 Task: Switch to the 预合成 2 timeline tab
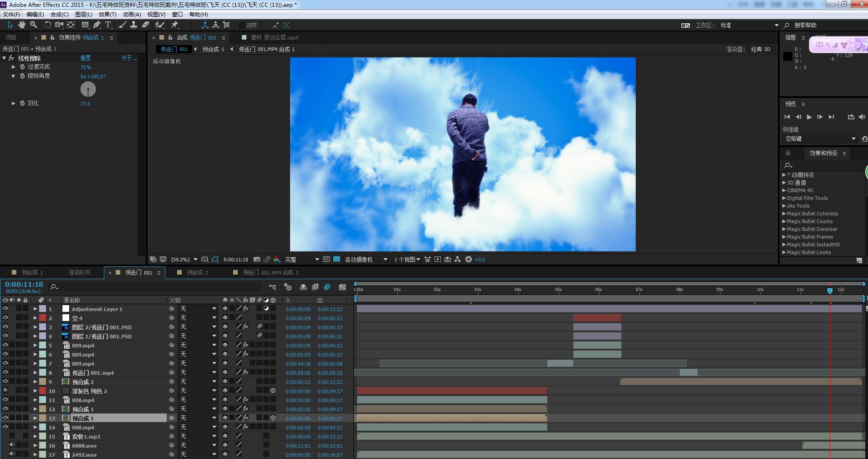coord(197,272)
